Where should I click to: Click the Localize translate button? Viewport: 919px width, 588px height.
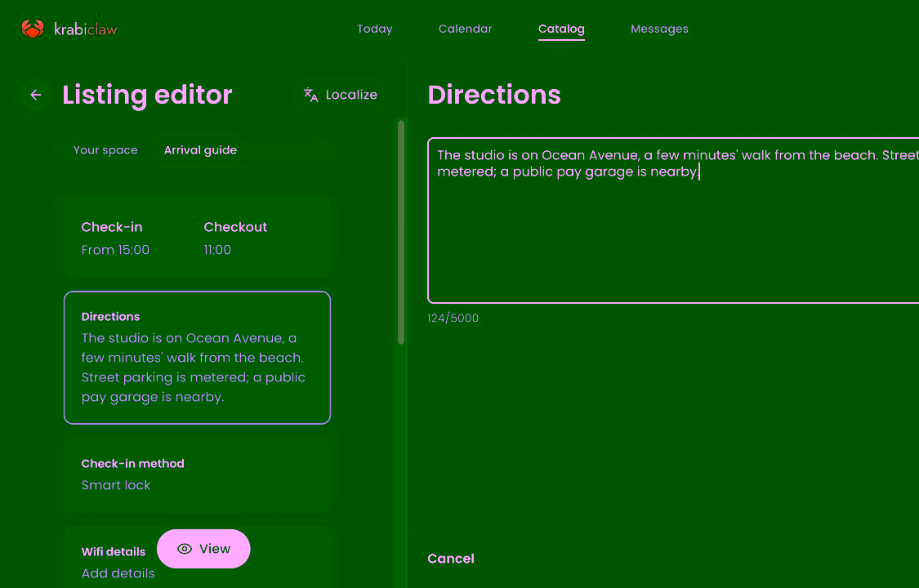coord(340,95)
